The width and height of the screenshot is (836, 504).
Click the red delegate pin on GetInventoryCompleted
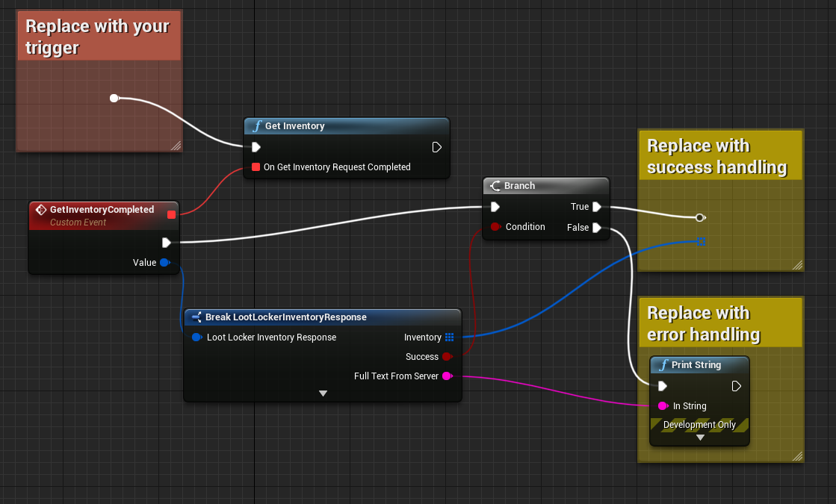coord(171,215)
